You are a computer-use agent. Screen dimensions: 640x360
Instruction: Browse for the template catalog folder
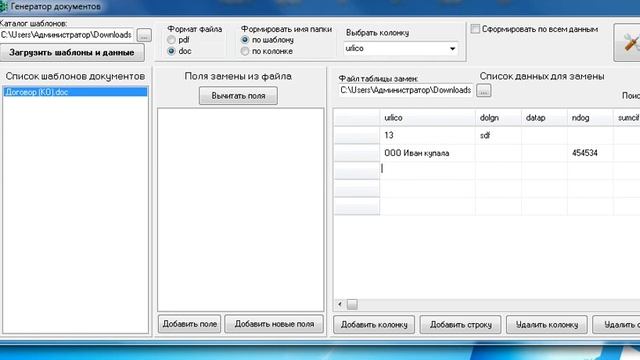(144, 35)
